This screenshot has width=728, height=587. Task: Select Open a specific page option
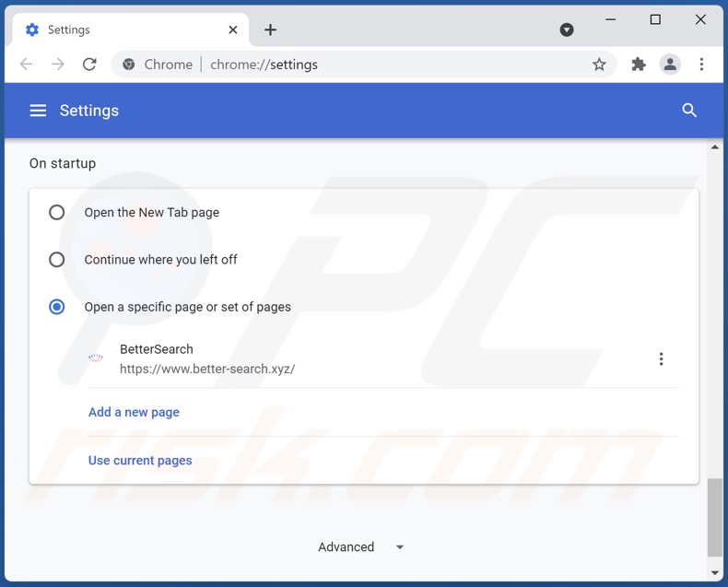57,307
